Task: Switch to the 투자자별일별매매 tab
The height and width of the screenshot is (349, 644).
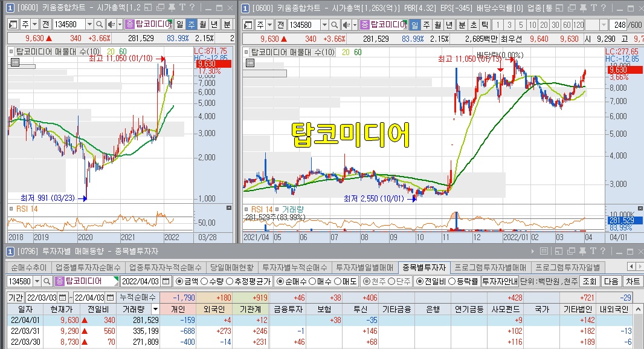Action: 365,267
